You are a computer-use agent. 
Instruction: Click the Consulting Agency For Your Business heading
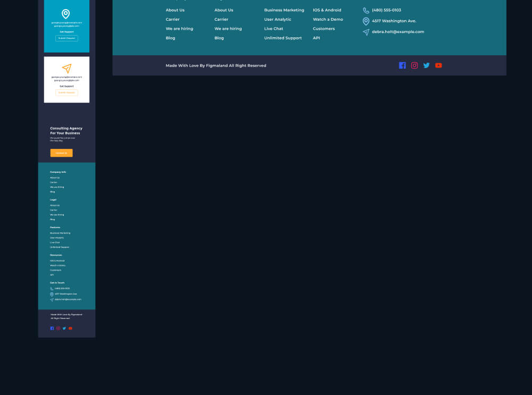tap(66, 131)
